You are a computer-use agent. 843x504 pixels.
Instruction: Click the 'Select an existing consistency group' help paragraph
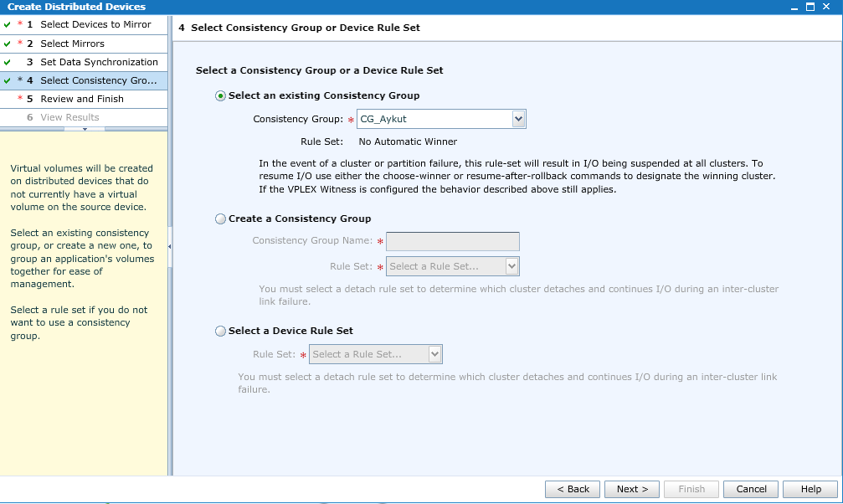[x=82, y=258]
